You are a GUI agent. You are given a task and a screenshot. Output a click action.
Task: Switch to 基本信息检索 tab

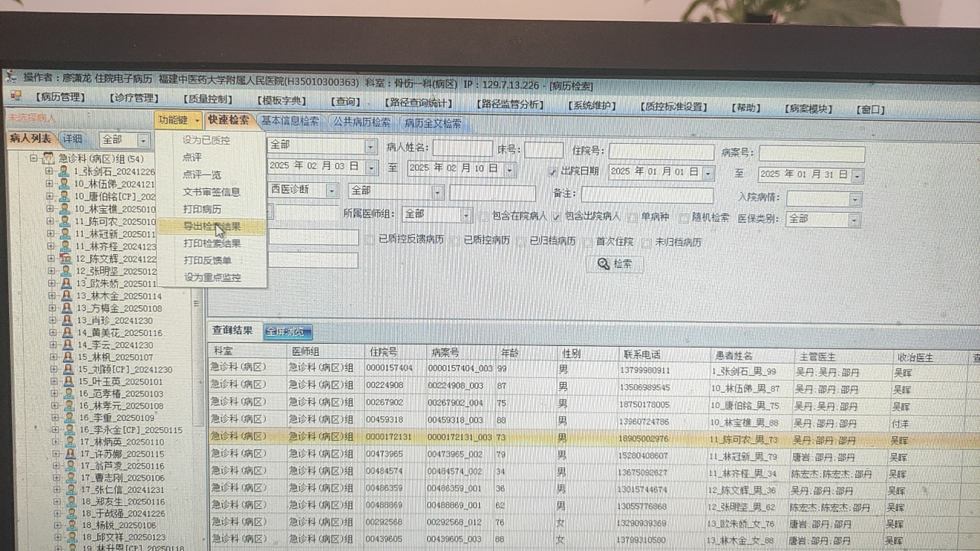point(290,121)
